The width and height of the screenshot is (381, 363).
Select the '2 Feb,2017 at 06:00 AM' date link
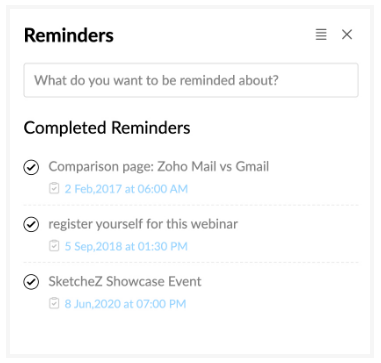126,189
